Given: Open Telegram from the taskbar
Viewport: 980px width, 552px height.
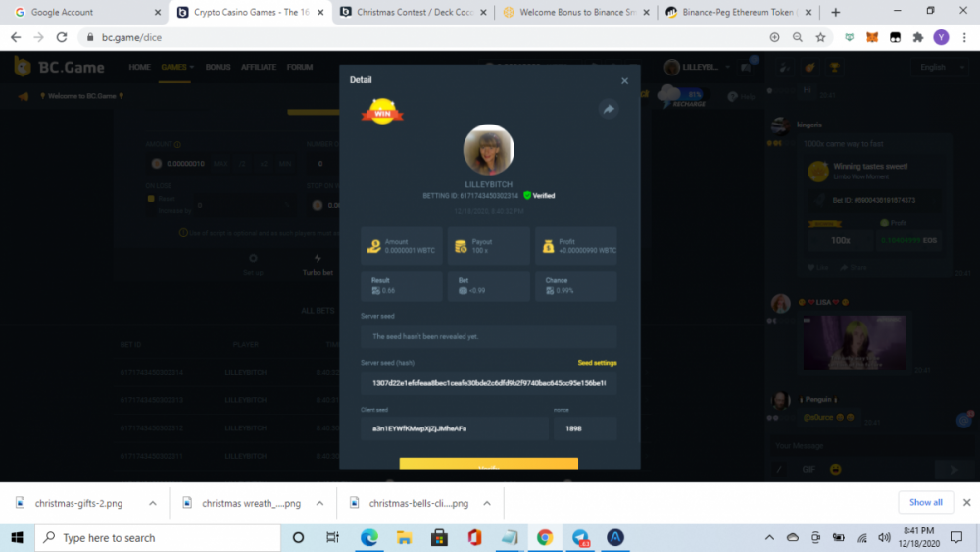Looking at the screenshot, I should pos(580,537).
